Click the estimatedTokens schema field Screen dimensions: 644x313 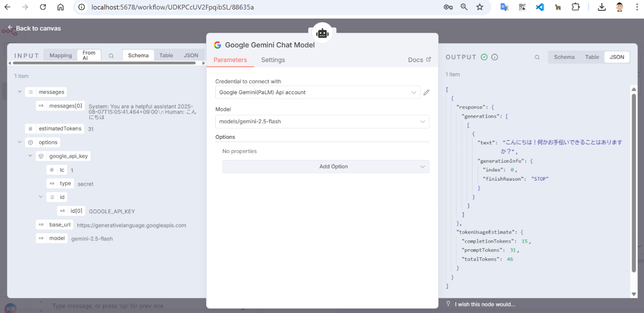click(55, 129)
